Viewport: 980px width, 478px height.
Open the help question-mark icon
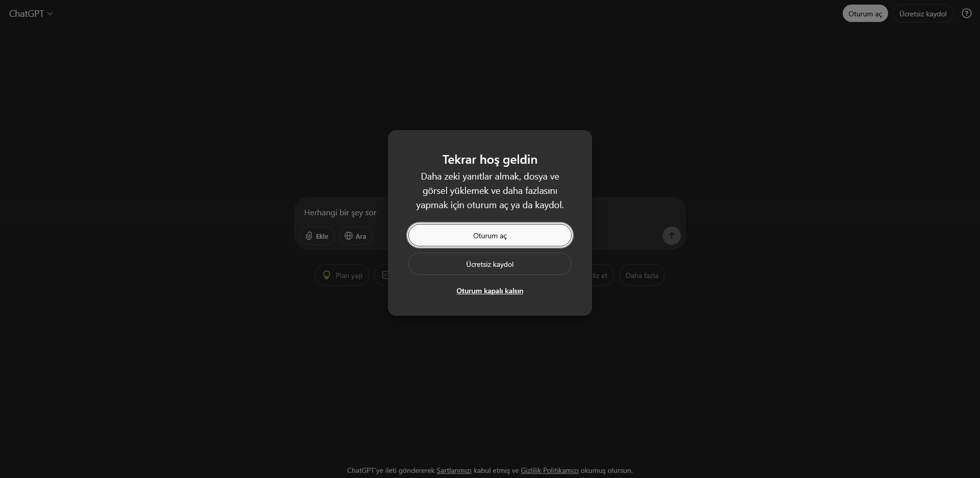point(966,14)
